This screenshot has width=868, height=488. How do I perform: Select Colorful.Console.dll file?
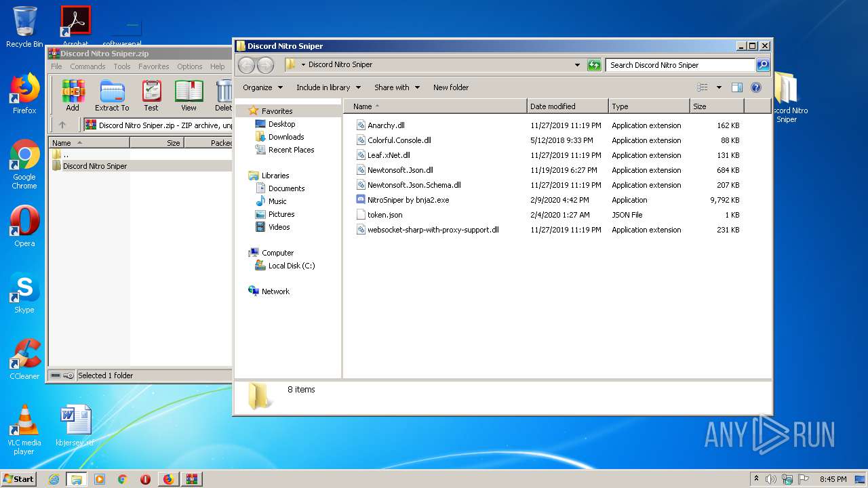coord(399,140)
